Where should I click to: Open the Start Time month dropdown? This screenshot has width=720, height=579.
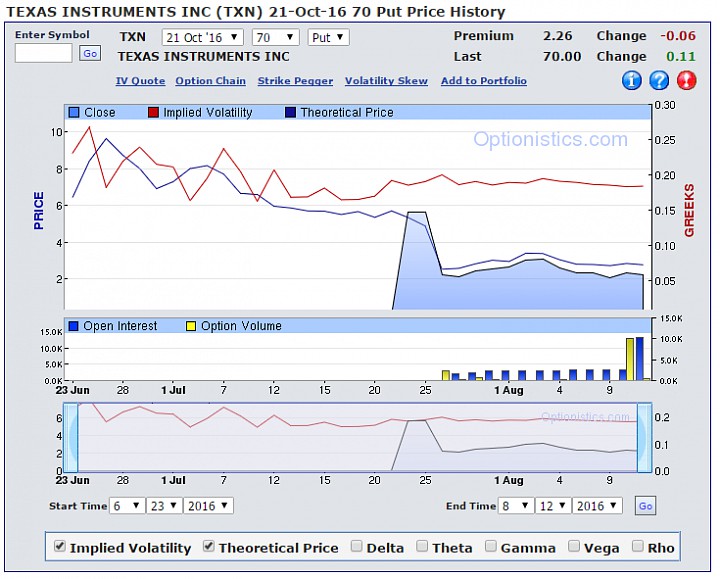(x=127, y=506)
